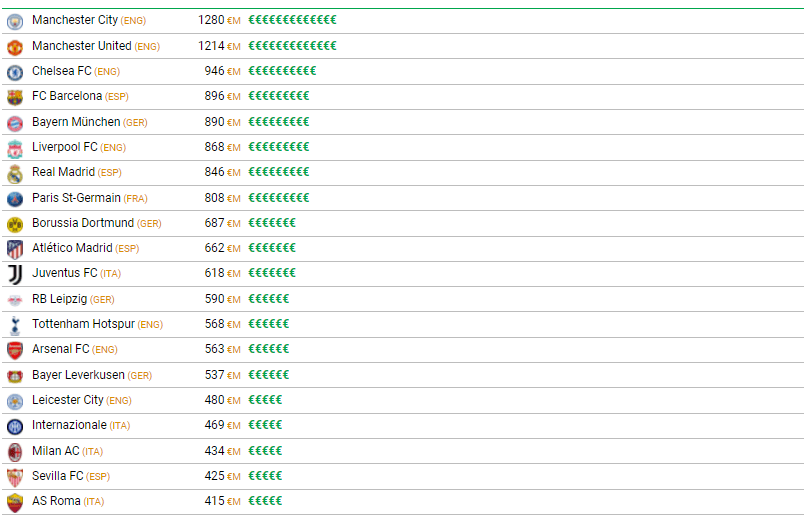Select the 868 value for Liverpool FC
Screen dimensions: 804x516
[214, 147]
